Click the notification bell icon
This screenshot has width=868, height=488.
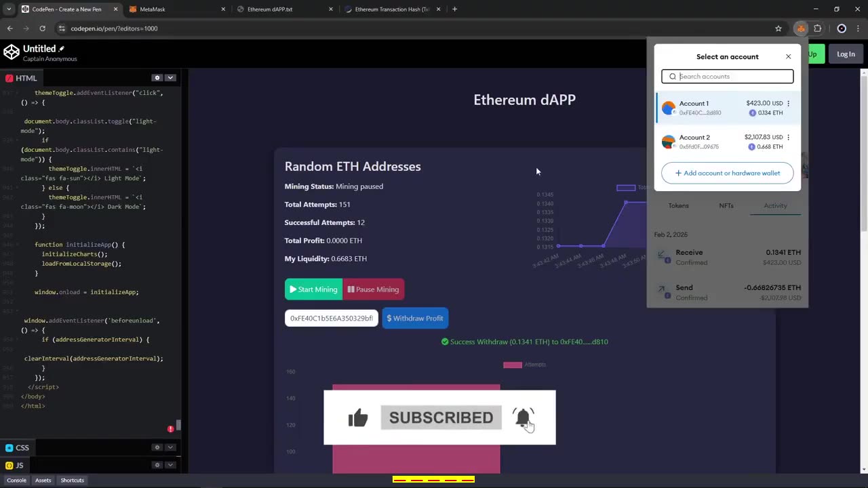coord(523,418)
